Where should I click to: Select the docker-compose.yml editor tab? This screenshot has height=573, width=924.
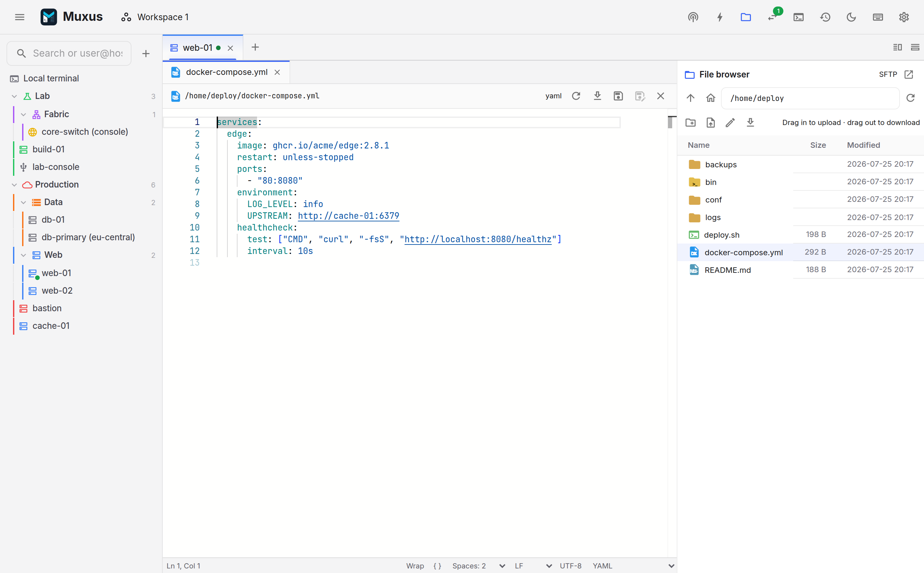[226, 72]
